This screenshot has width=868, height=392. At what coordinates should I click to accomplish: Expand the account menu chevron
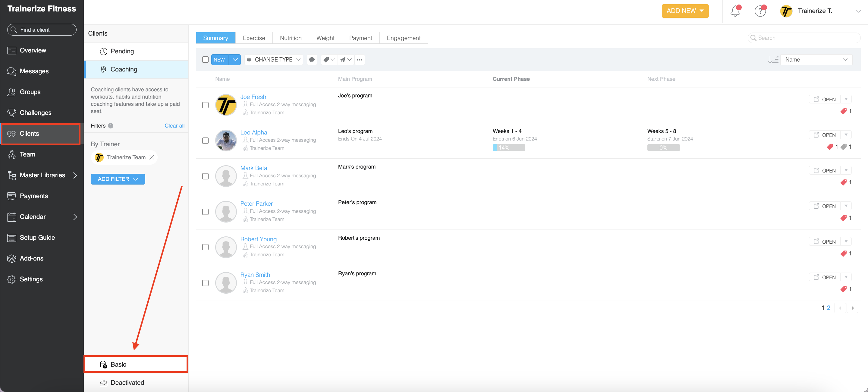[858, 11]
